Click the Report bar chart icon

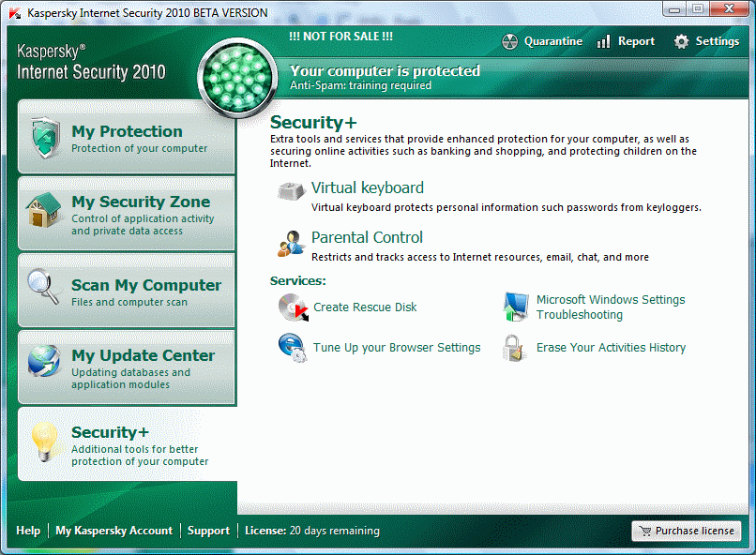coord(603,41)
